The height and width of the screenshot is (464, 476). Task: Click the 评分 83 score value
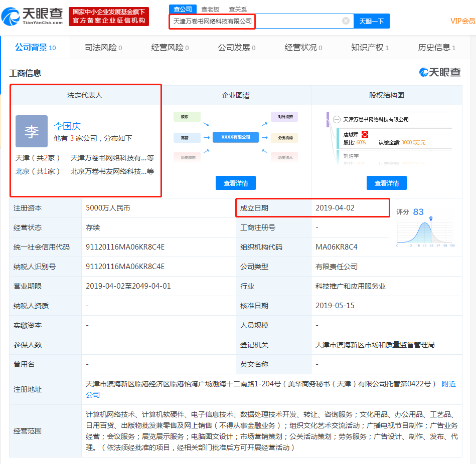click(418, 211)
